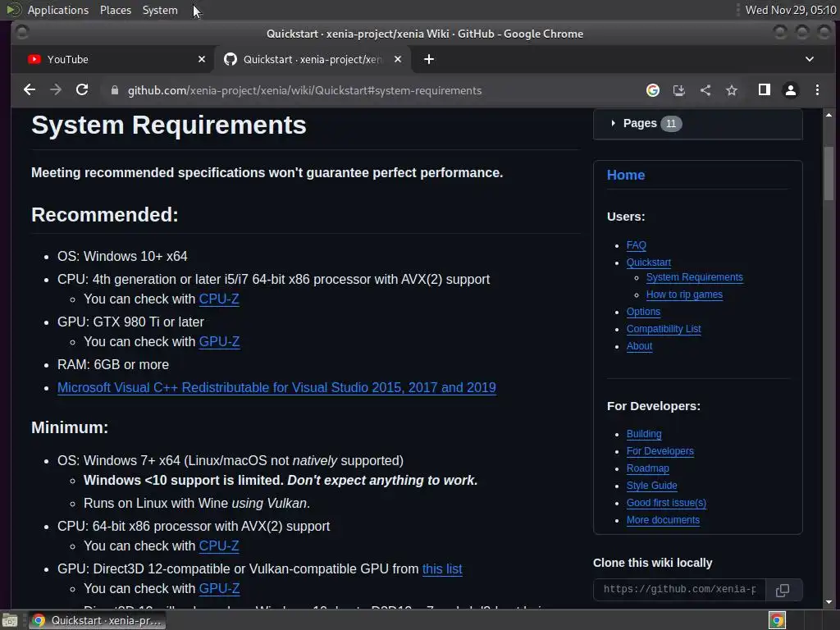Image resolution: width=840 pixels, height=630 pixels.
Task: Click the Microsoft Visual C++ Redistributable link
Action: [276, 387]
